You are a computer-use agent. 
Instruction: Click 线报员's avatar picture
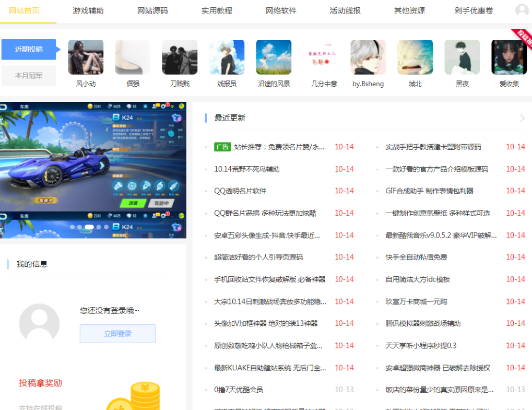[x=227, y=56]
